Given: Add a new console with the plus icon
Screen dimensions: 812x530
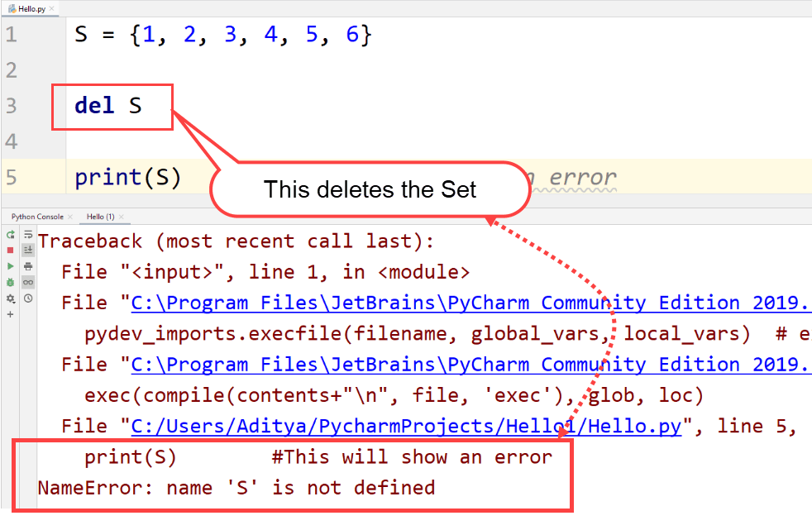Looking at the screenshot, I should pos(11,314).
